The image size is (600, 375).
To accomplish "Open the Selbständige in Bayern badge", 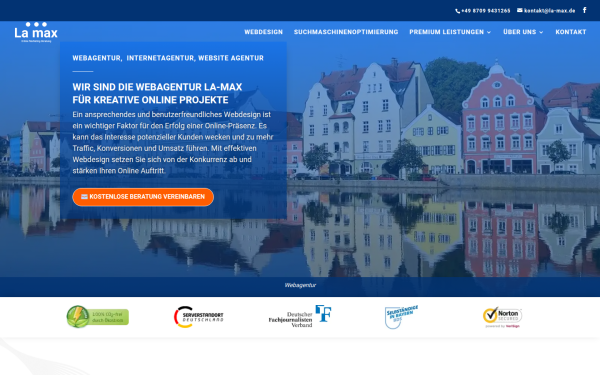I will 401,316.
